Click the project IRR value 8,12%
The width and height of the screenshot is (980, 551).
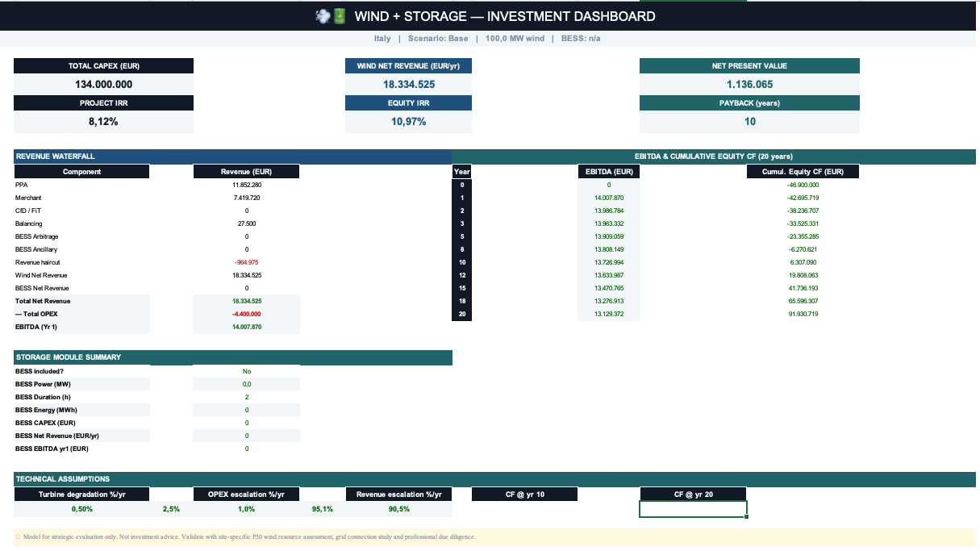(104, 122)
